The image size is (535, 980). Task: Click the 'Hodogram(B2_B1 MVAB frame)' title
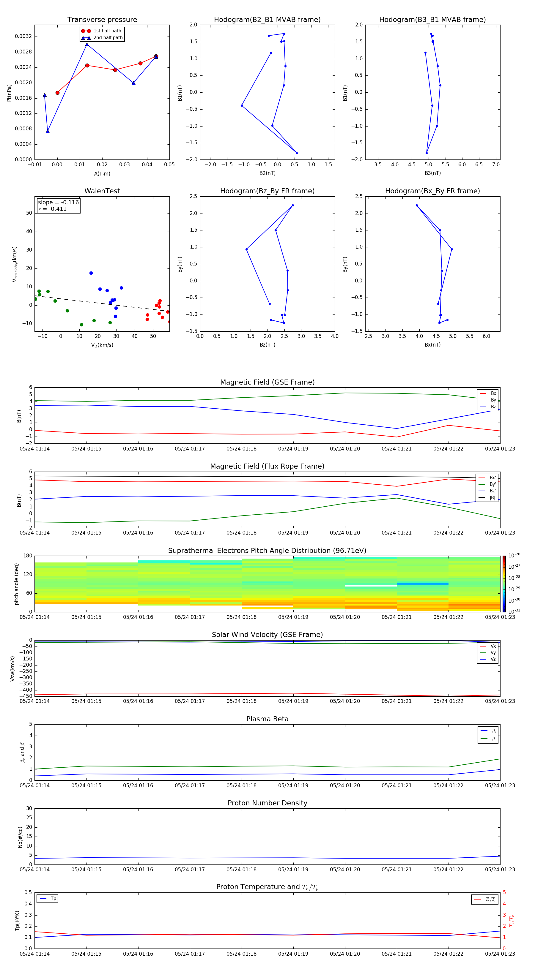tap(267, 20)
